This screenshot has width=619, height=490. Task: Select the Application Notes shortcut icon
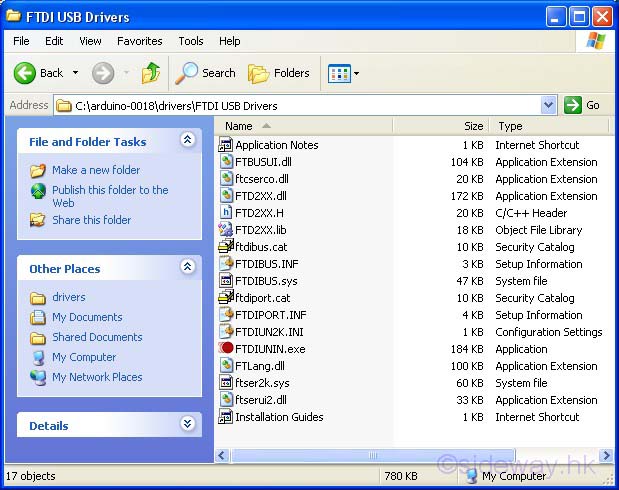coord(225,145)
